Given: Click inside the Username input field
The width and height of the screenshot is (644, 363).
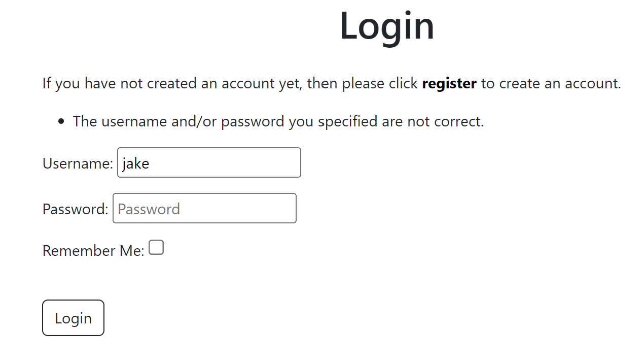Looking at the screenshot, I should (x=208, y=162).
